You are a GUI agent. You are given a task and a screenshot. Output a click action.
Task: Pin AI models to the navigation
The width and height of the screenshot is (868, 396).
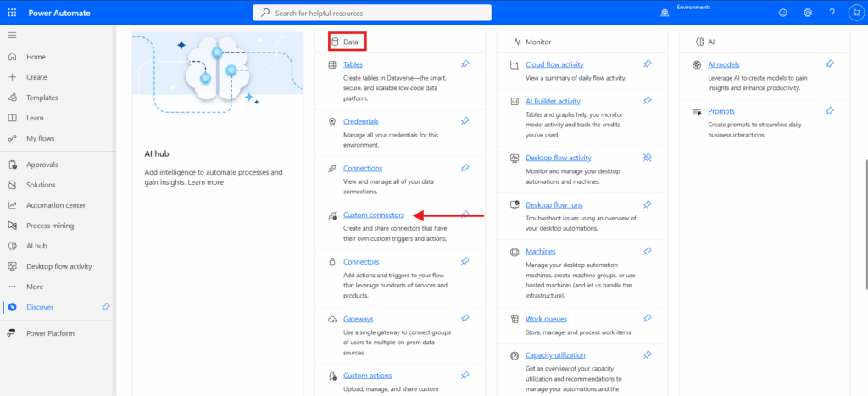pos(830,64)
